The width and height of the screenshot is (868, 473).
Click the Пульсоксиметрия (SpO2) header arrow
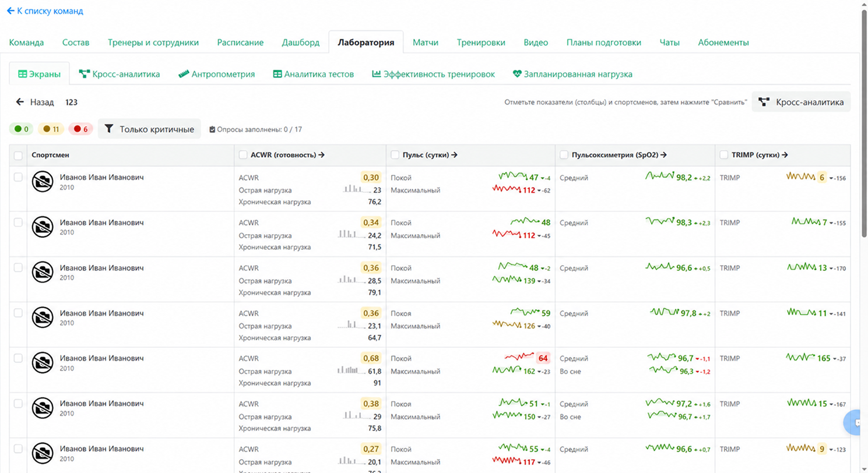[664, 155]
